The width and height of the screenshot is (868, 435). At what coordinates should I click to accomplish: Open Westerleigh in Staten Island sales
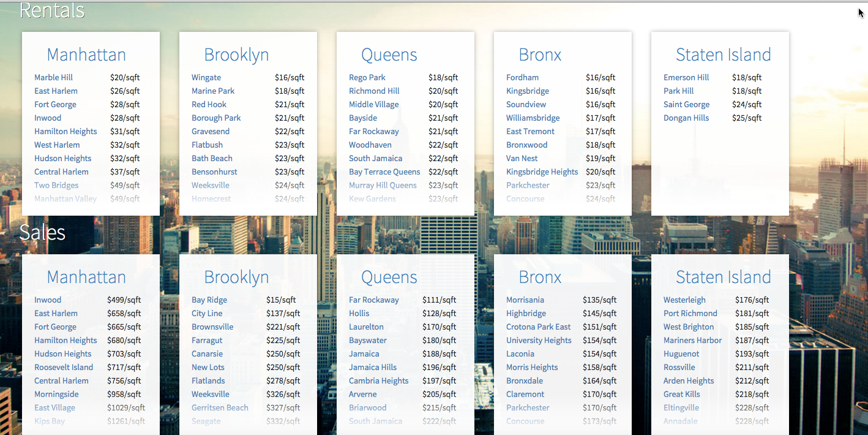coord(684,300)
